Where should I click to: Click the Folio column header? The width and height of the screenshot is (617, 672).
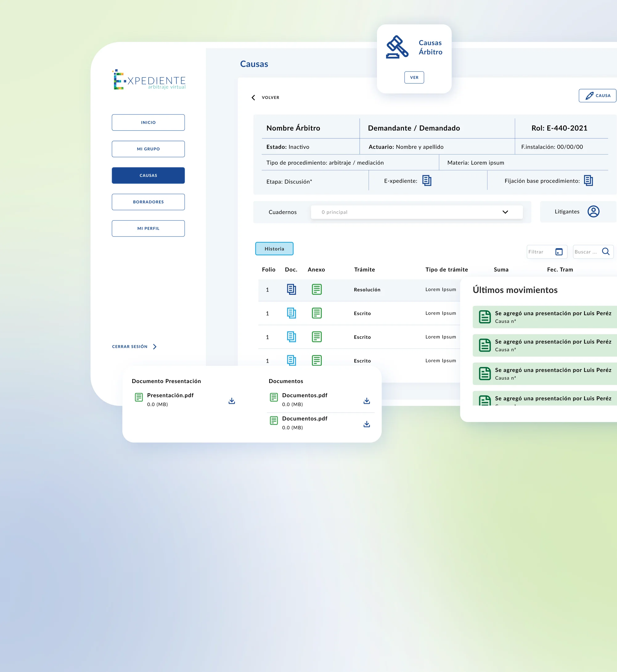pyautogui.click(x=268, y=269)
